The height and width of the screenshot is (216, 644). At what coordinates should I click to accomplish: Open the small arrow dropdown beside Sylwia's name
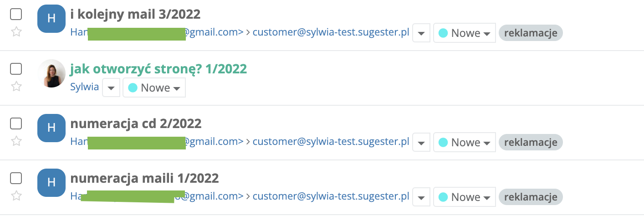pos(111,88)
